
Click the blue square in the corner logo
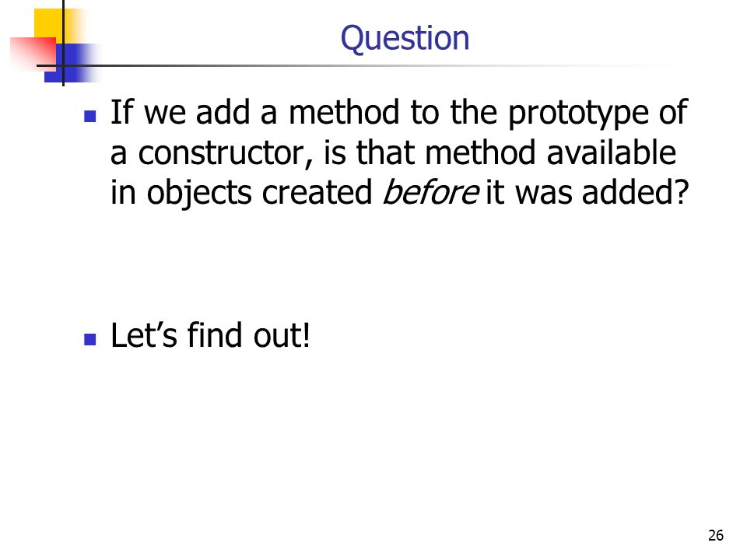pos(73,63)
